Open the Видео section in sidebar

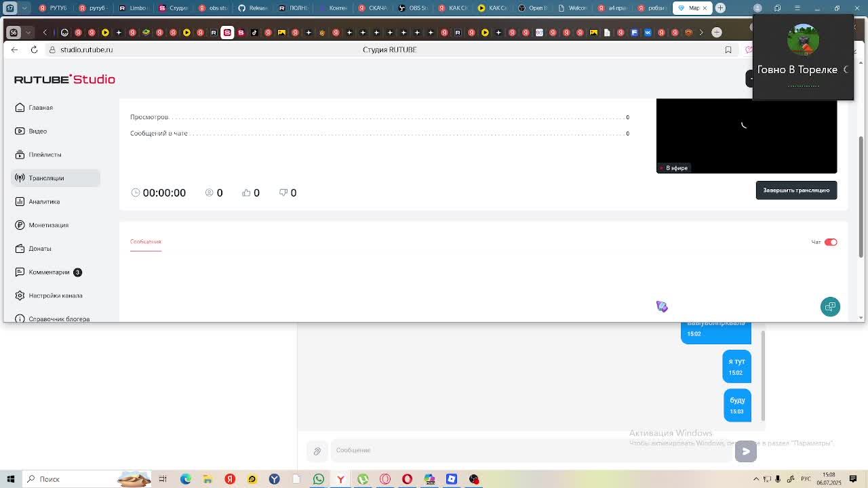pos(37,131)
